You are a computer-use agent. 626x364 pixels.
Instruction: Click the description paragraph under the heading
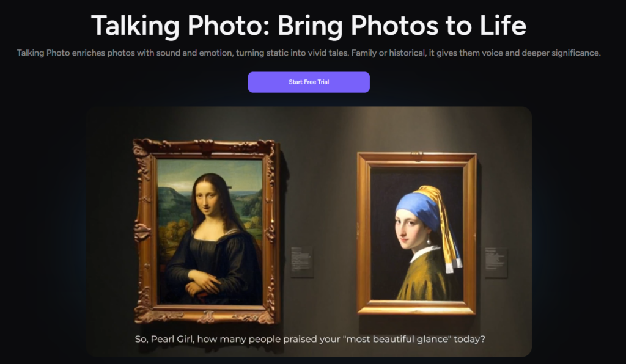309,53
